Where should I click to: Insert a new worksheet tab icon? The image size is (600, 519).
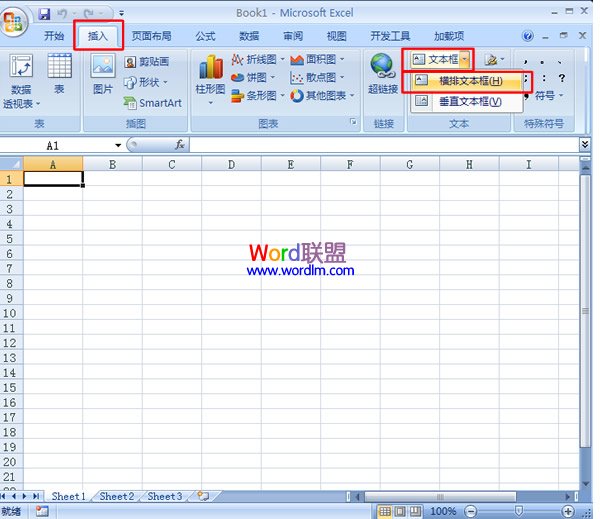pos(203,496)
